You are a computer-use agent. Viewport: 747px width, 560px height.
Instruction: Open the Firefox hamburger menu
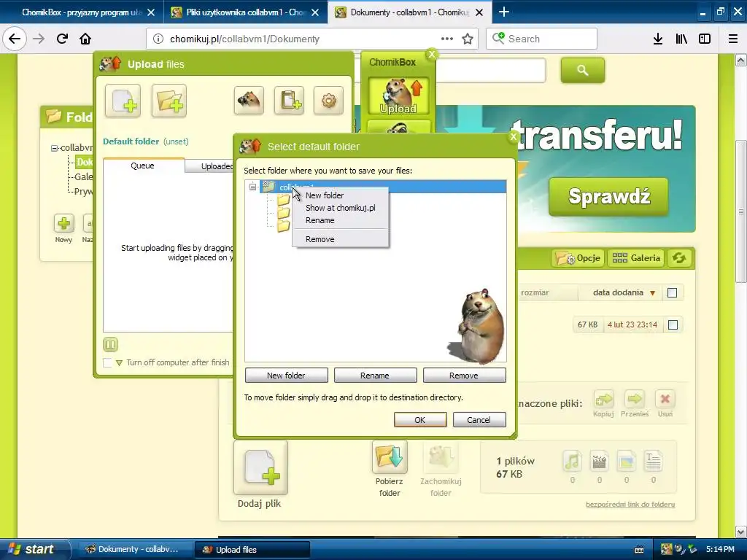tap(733, 39)
